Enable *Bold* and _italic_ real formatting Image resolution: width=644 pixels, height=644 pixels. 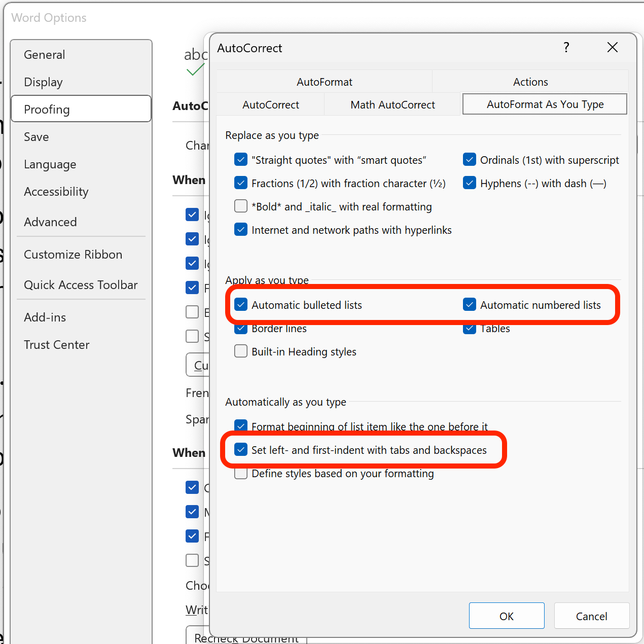pos(241,206)
